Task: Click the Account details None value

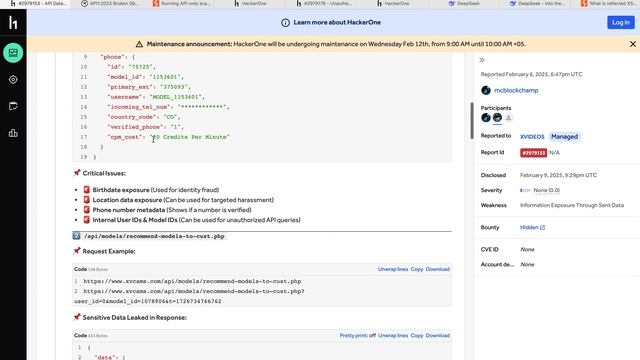Action: [x=527, y=264]
